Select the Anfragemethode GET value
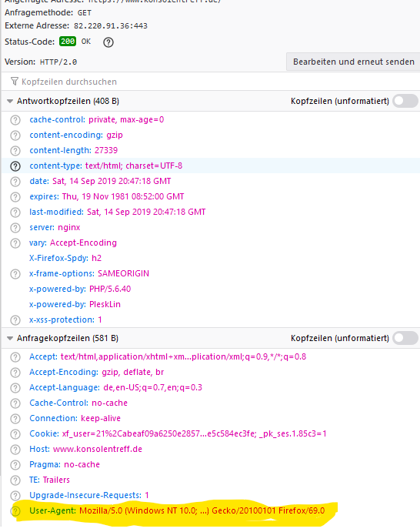This screenshot has height=532, width=420. point(85,13)
